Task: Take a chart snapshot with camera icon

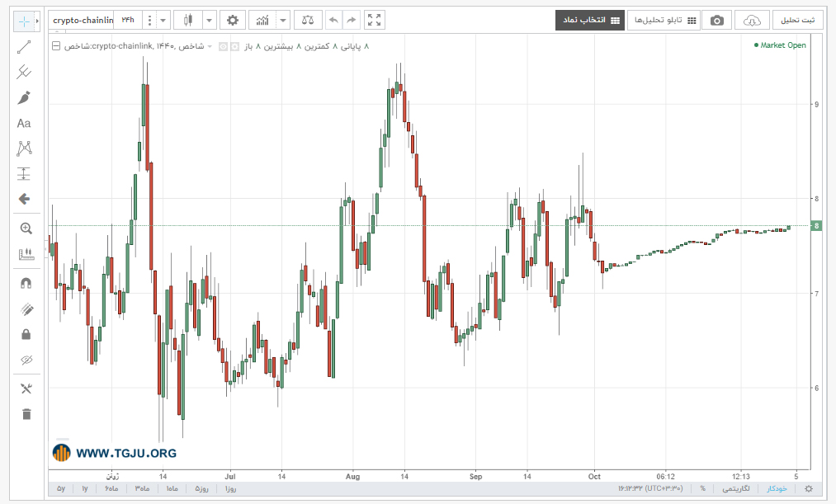Action: click(717, 21)
